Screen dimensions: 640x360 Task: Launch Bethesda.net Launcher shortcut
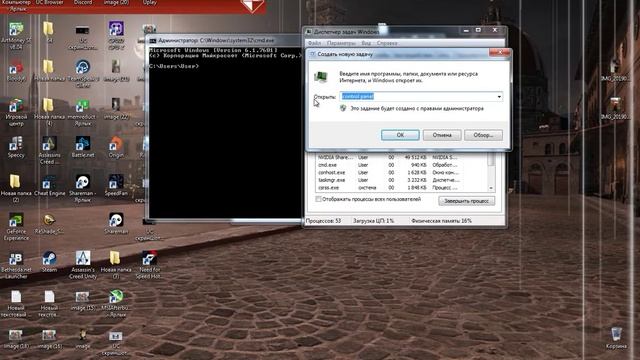[16, 264]
